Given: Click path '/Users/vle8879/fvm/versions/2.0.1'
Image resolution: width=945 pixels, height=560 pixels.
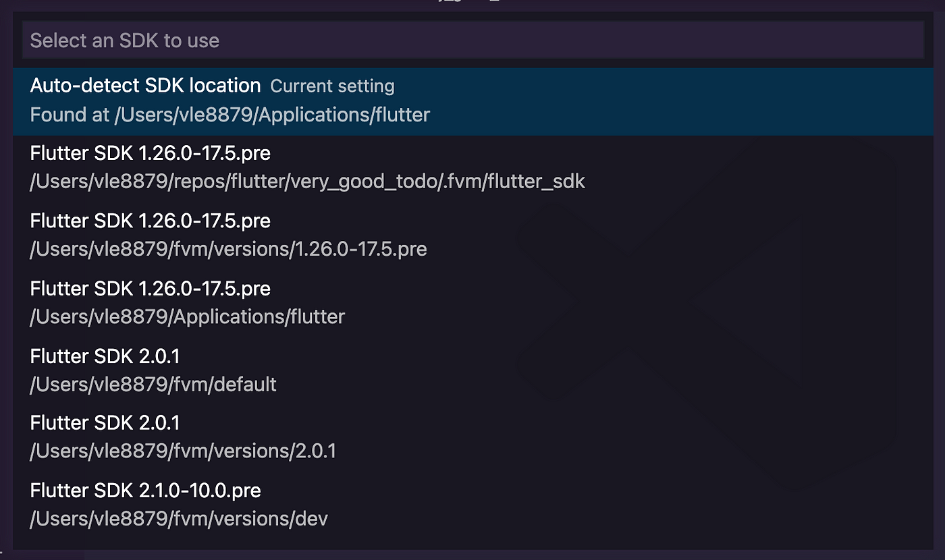Looking at the screenshot, I should [x=183, y=451].
